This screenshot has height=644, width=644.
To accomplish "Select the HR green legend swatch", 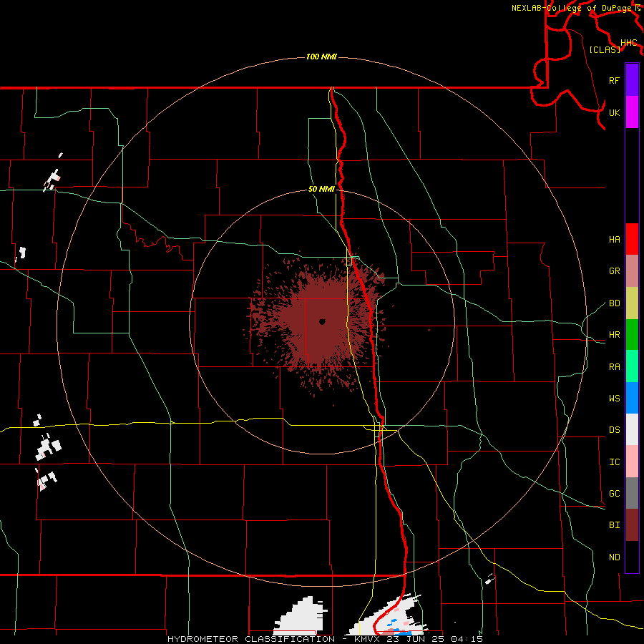I will coord(632,335).
